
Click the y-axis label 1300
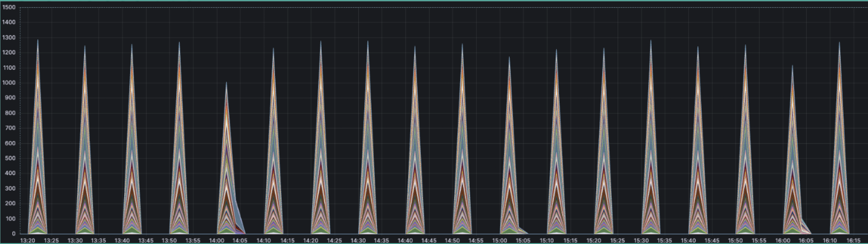tap(9, 38)
